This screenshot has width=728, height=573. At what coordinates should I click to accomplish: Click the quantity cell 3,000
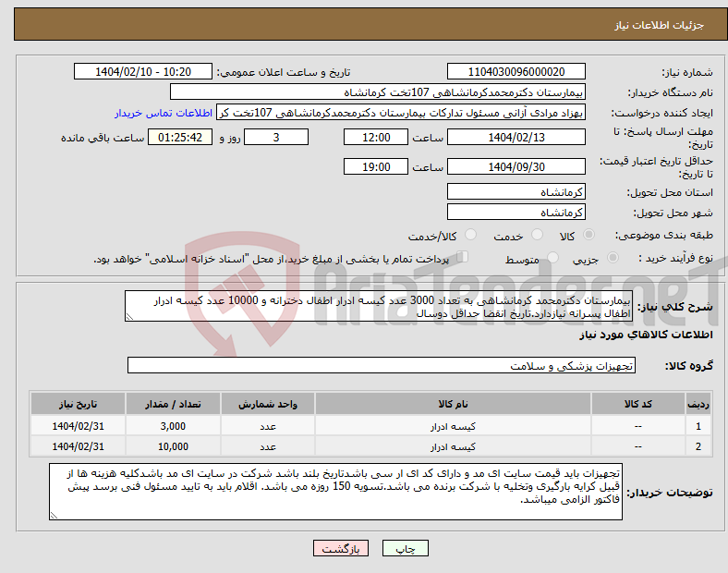173,426
